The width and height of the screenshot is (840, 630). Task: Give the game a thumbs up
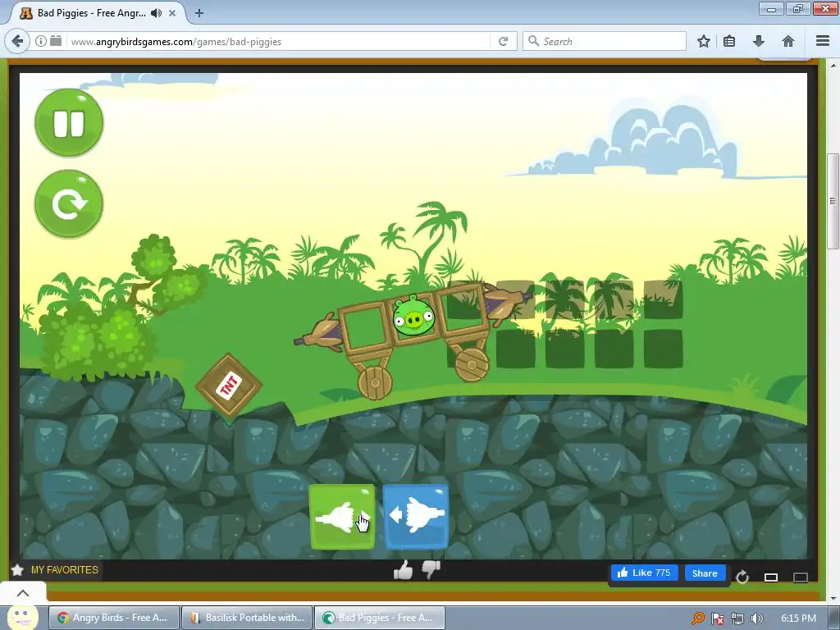(403, 570)
